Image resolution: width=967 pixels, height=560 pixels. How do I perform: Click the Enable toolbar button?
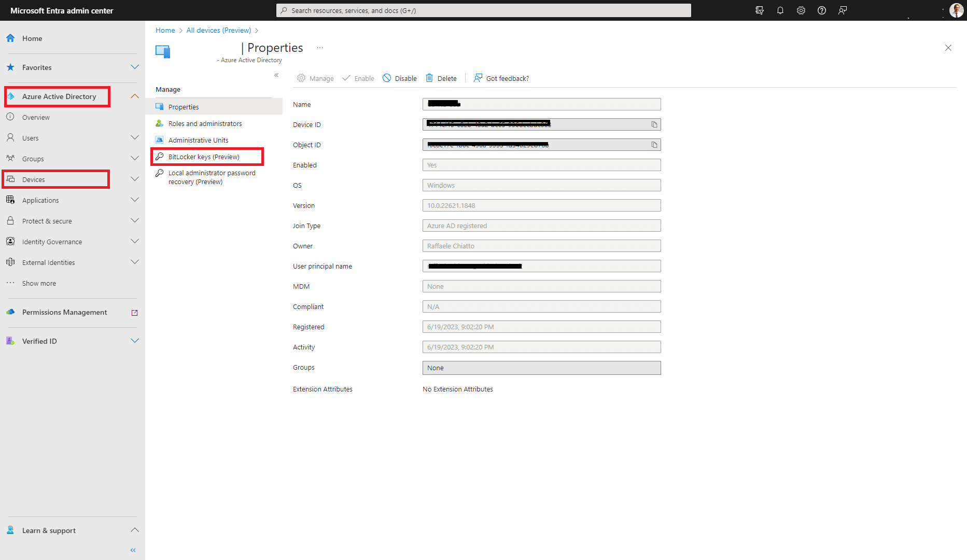(358, 78)
